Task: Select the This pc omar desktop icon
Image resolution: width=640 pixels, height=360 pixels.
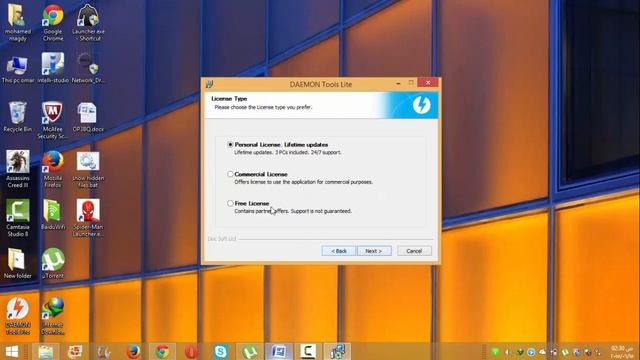Action: click(18, 69)
